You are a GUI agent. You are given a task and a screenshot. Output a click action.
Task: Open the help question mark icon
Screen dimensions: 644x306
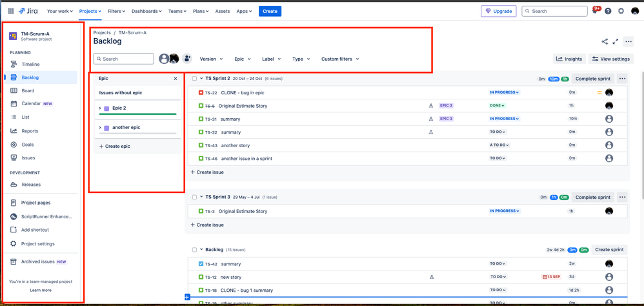[x=608, y=11]
